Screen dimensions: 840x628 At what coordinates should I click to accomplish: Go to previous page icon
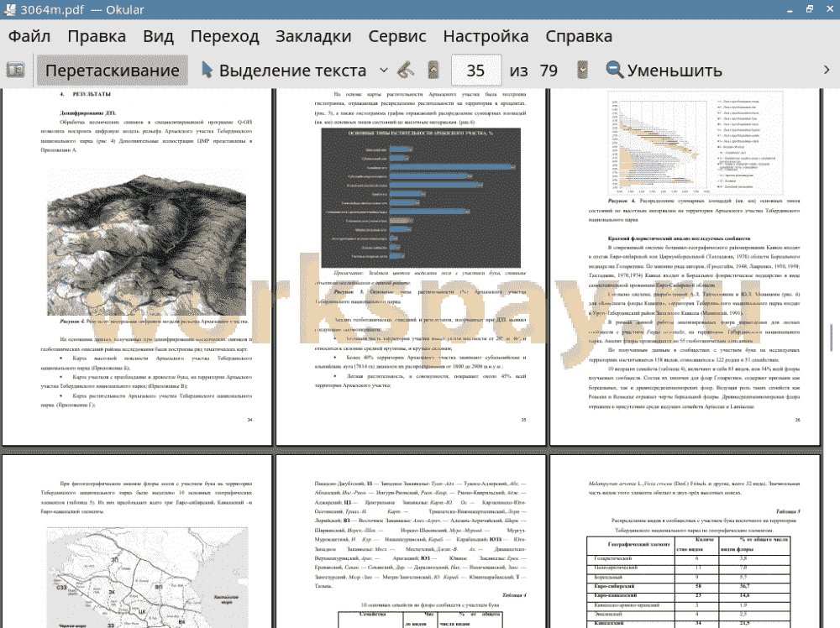433,71
